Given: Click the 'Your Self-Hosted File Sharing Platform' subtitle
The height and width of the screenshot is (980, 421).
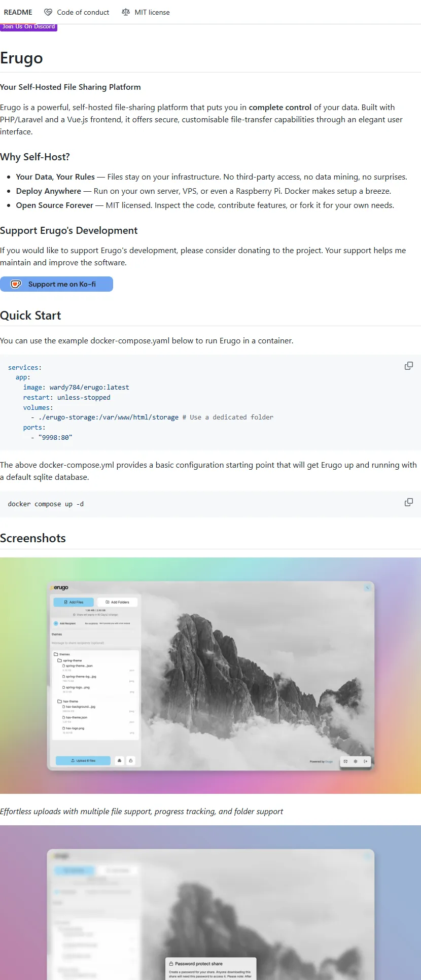Looking at the screenshot, I should pyautogui.click(x=71, y=87).
